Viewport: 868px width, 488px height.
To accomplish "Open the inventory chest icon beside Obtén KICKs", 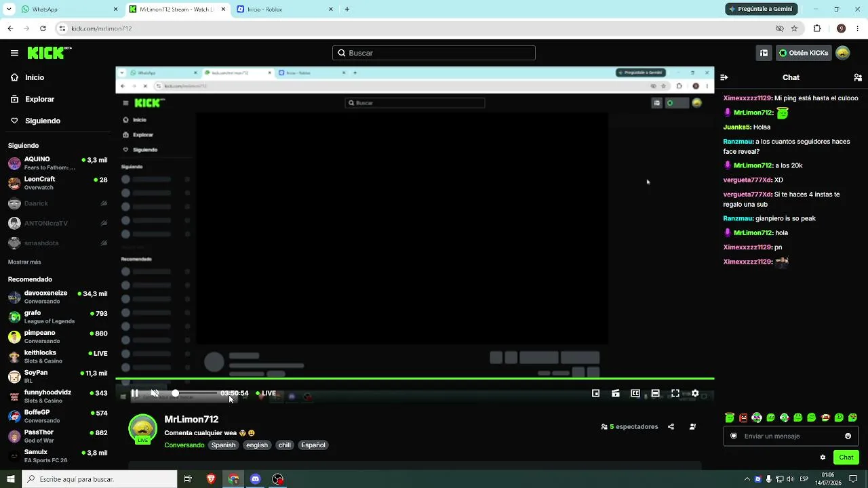I will 764,53.
